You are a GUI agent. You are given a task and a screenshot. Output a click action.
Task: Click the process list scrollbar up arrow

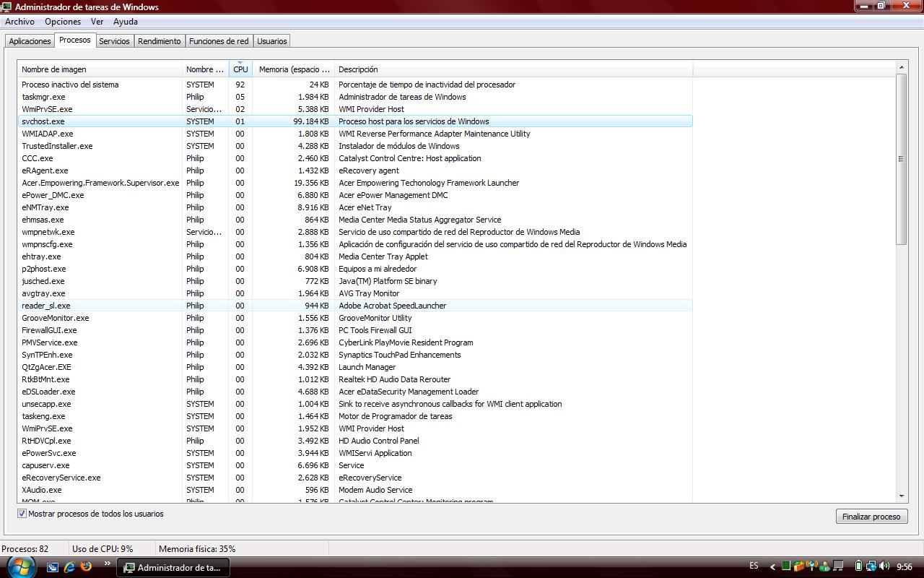point(901,67)
